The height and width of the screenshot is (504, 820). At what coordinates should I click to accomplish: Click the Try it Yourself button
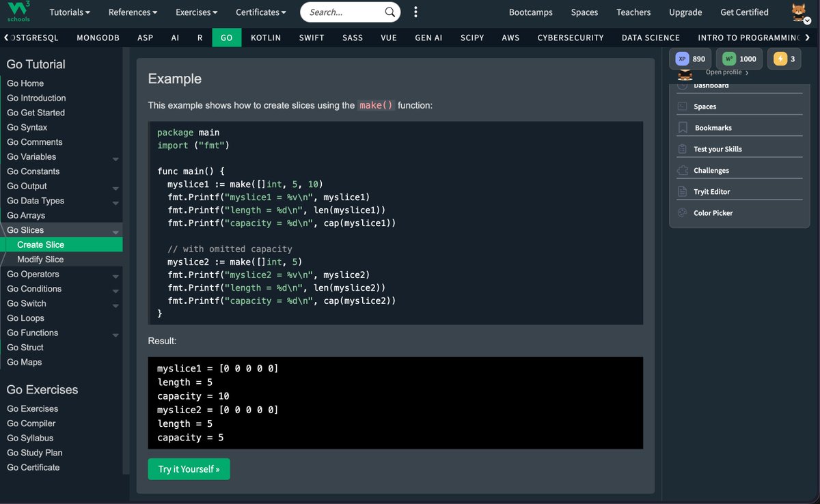(189, 469)
